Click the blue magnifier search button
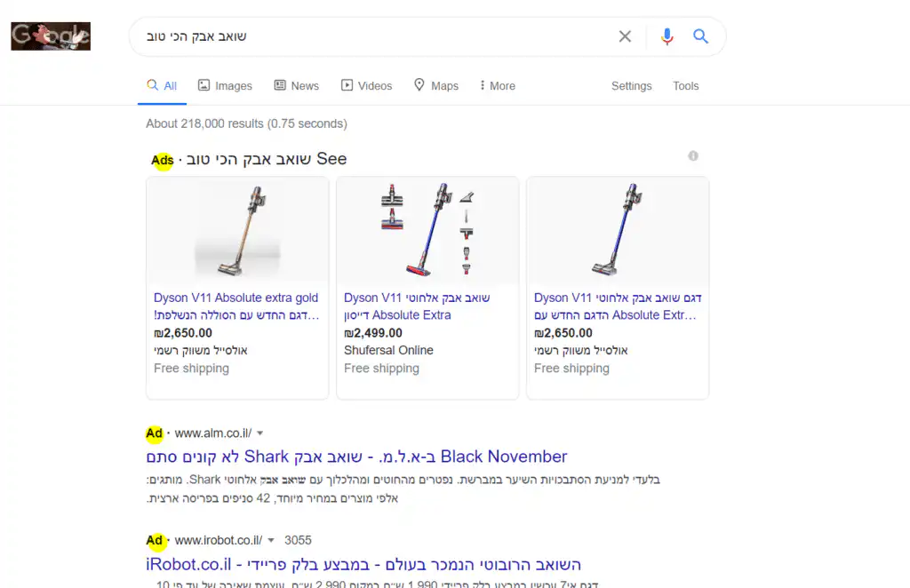Viewport: 910px width, 588px height. 700,36
